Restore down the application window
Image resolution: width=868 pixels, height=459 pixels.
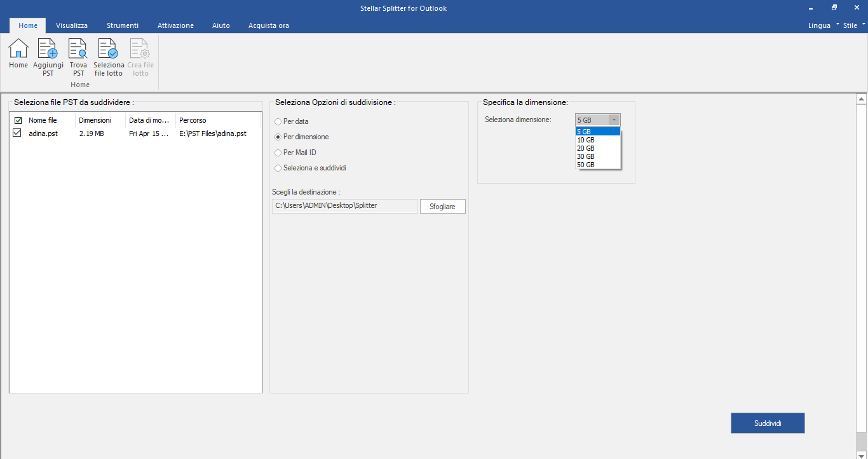834,8
